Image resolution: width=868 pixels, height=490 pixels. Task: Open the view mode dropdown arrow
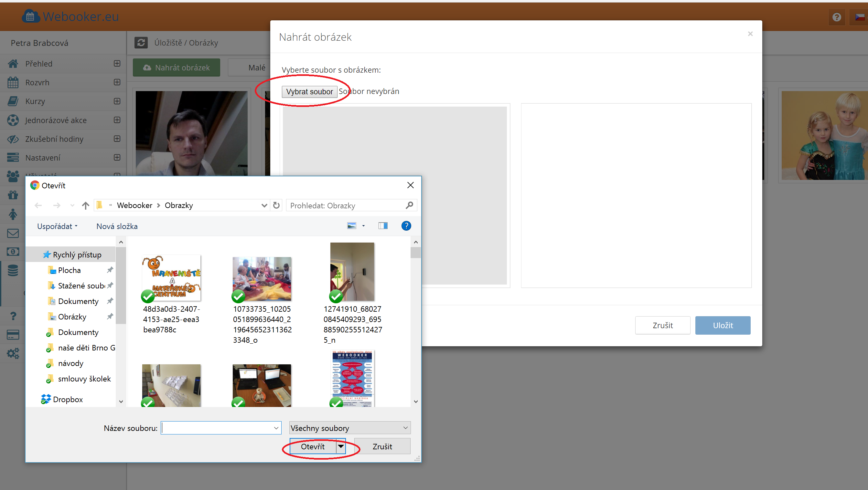click(363, 226)
